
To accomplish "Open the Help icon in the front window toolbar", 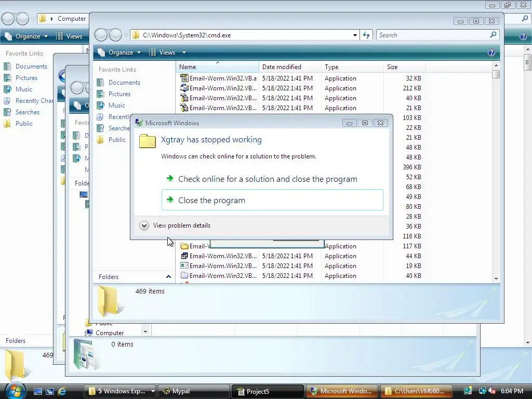I will coord(491,52).
